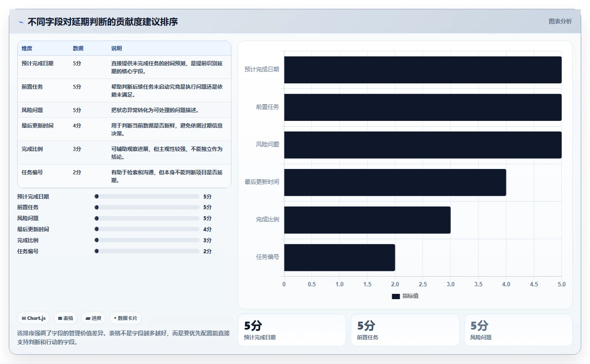Click the 4分 value in the table
The width and height of the screenshot is (590, 364).
[x=77, y=125]
